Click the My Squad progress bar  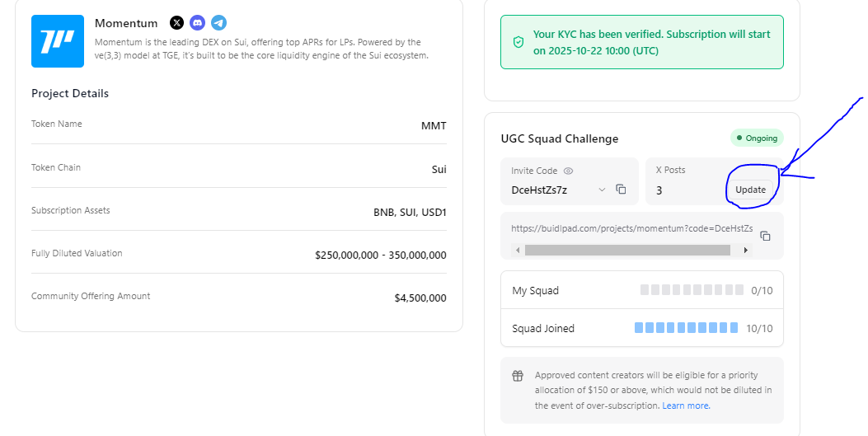pyautogui.click(x=692, y=290)
